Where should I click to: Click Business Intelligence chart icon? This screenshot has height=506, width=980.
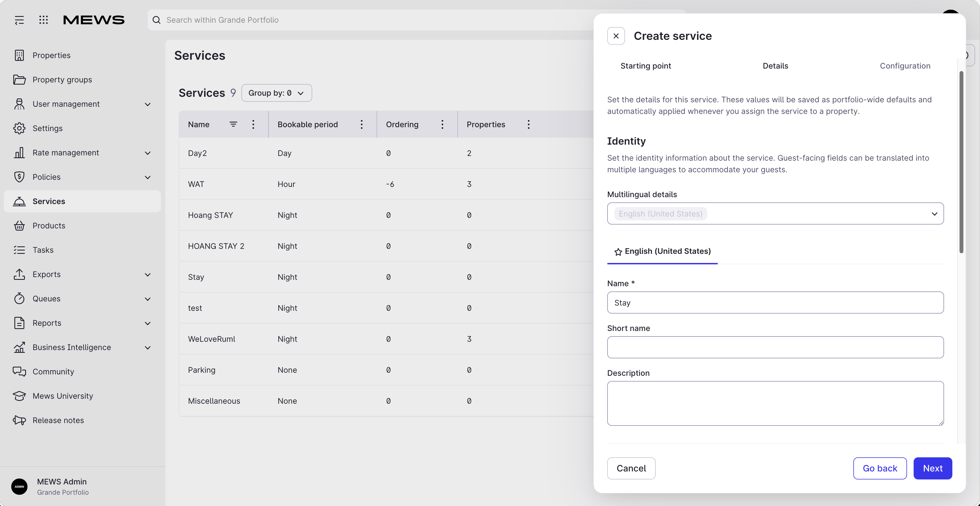(19, 347)
